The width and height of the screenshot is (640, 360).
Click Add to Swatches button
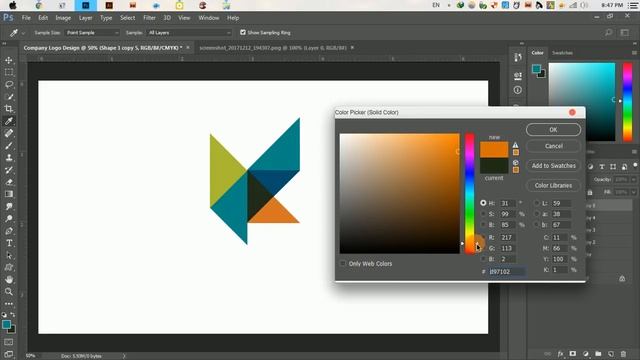(x=553, y=166)
